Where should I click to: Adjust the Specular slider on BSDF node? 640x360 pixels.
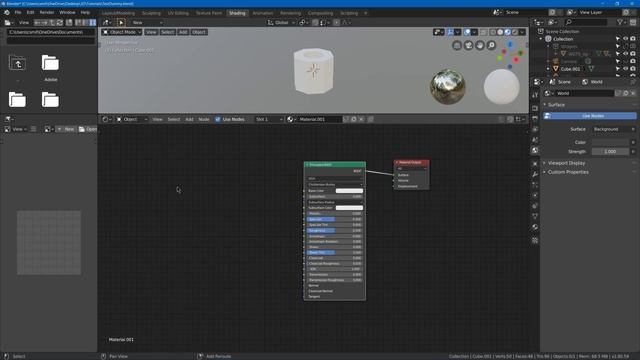[335, 219]
